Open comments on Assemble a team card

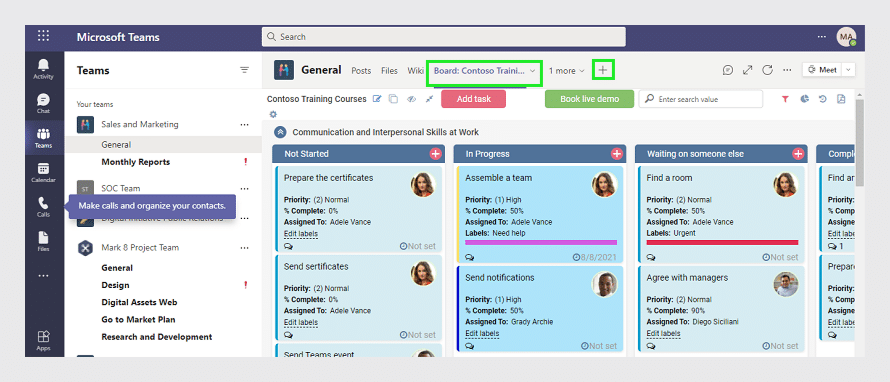[x=469, y=257]
